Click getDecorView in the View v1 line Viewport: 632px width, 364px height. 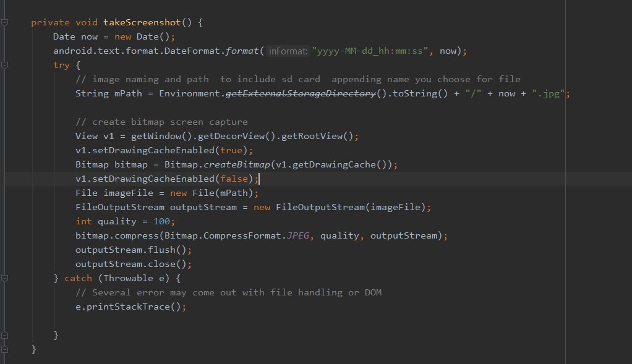click(x=231, y=136)
